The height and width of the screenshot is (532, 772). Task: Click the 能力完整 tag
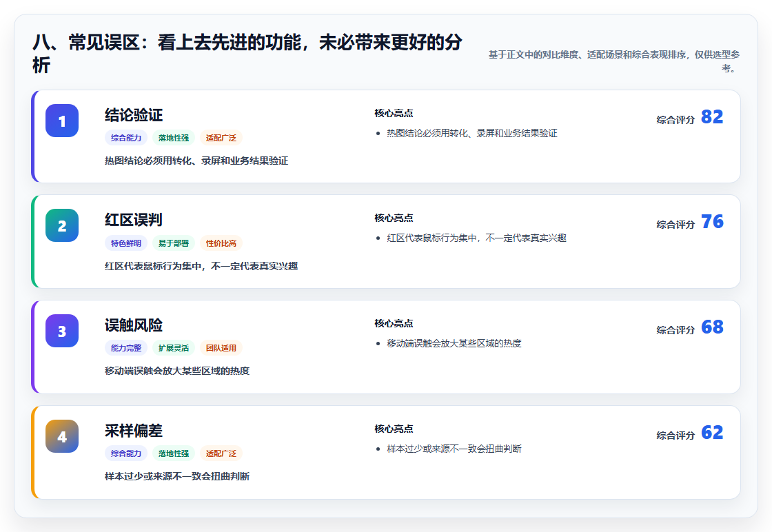126,348
